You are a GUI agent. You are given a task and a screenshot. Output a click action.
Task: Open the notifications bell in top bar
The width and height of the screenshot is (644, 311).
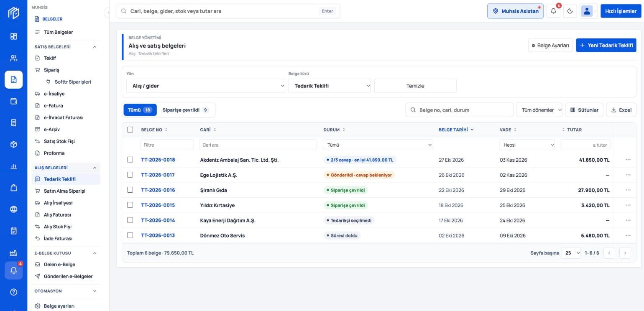[x=553, y=11]
